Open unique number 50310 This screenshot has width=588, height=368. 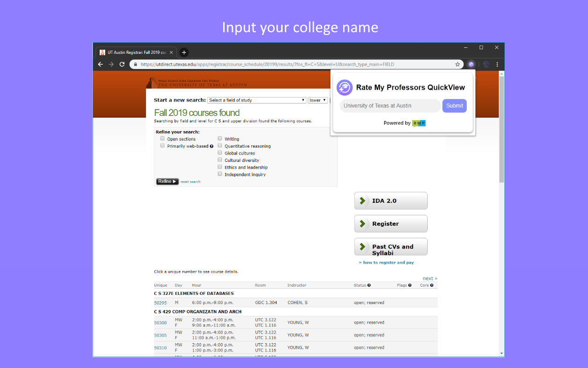point(160,348)
